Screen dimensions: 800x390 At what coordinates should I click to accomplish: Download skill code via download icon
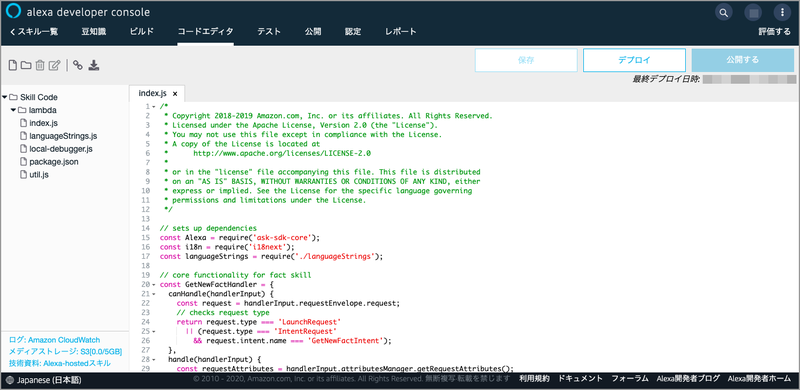pos(93,65)
